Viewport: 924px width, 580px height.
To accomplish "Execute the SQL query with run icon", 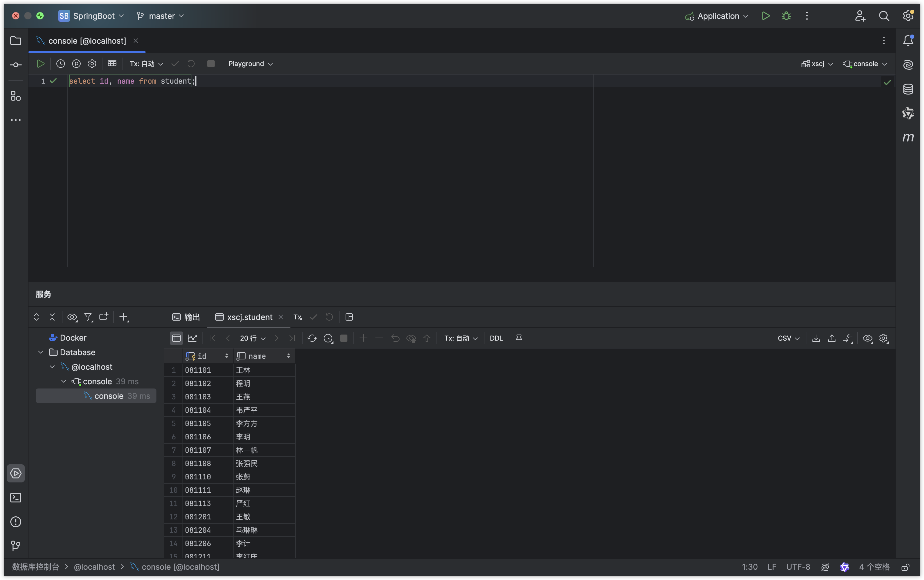I will (x=40, y=64).
